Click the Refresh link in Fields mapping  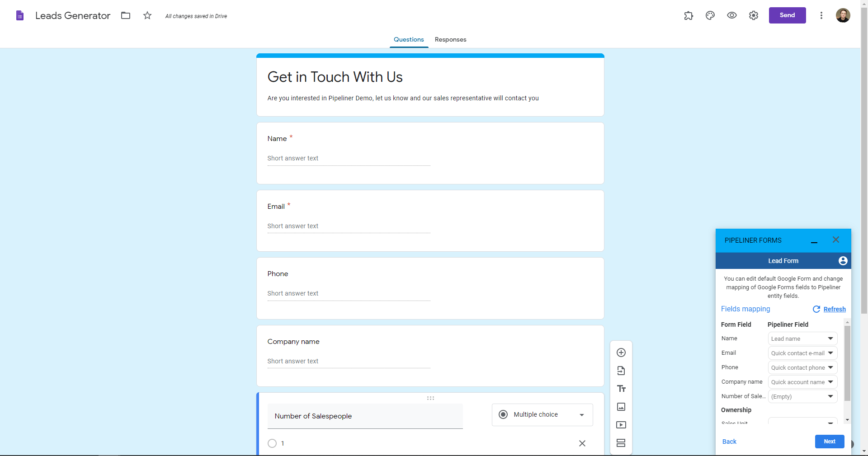(834, 309)
